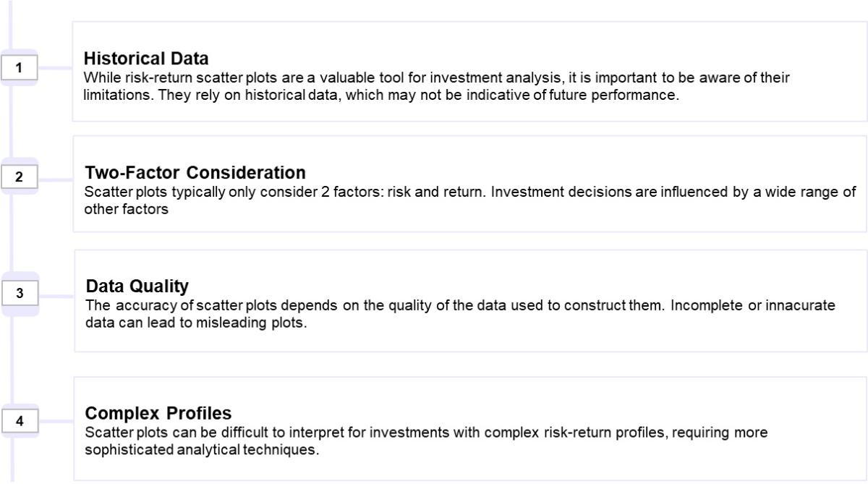Click the Data Quality description paragraph

[x=460, y=314]
